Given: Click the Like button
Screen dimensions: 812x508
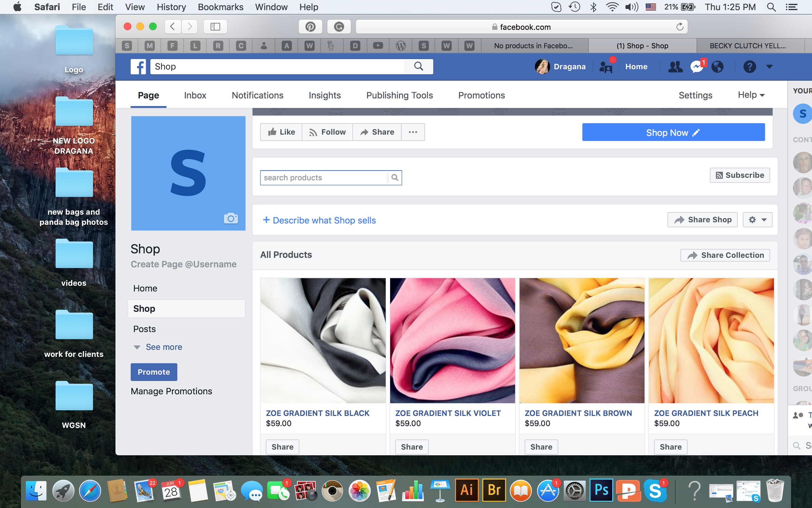Looking at the screenshot, I should (x=281, y=132).
